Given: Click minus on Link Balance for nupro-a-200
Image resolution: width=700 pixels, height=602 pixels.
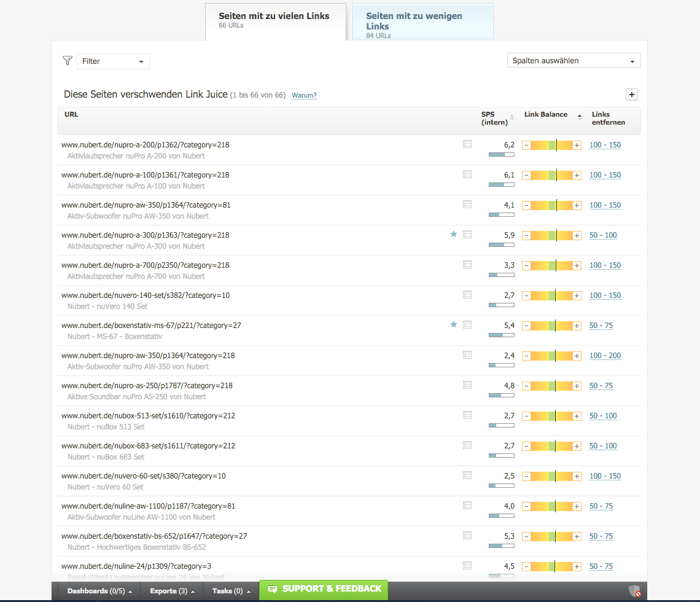Looking at the screenshot, I should pyautogui.click(x=526, y=145).
